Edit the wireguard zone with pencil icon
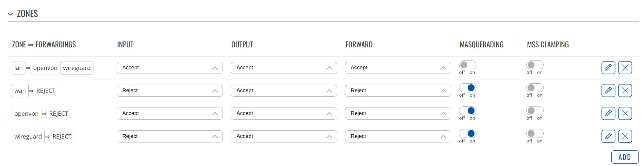 point(608,136)
